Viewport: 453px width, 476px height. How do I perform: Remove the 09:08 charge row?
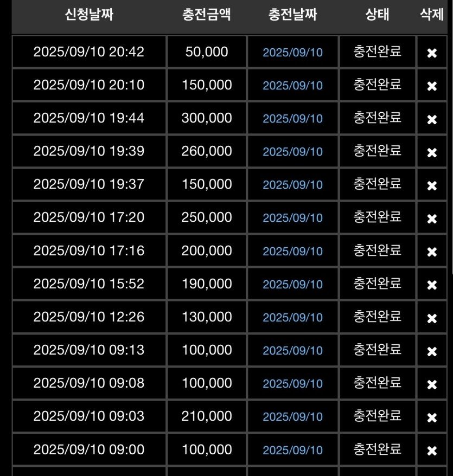pyautogui.click(x=432, y=385)
